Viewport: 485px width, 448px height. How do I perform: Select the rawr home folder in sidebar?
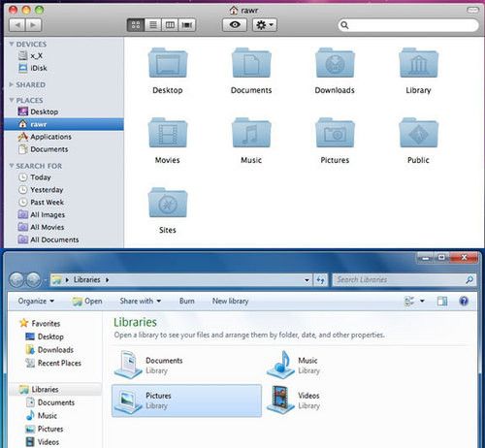[x=64, y=124]
